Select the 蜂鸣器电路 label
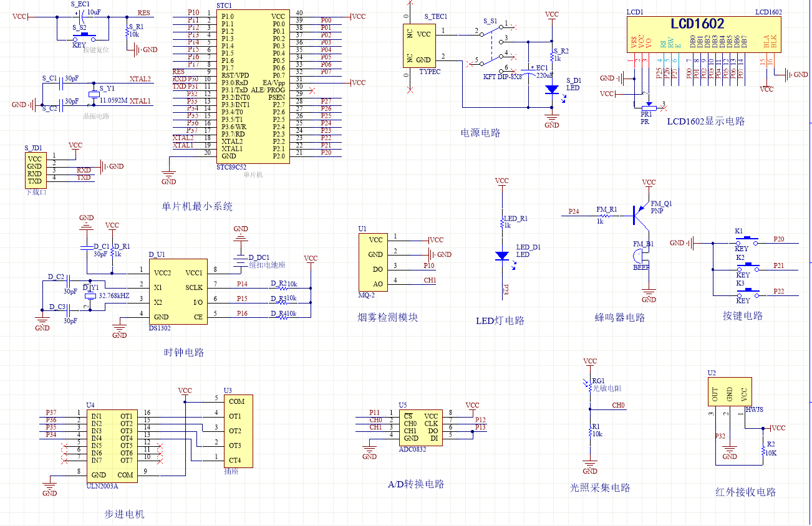 (620, 317)
